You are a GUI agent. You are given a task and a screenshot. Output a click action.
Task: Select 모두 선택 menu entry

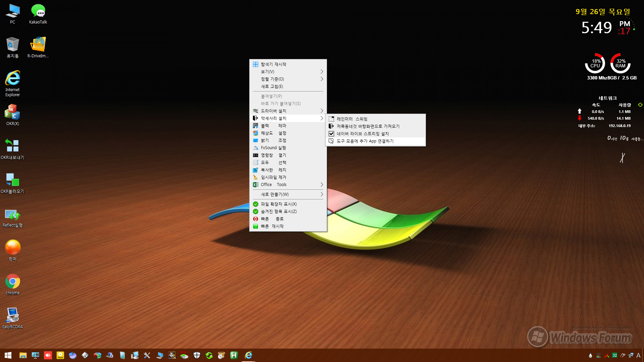pos(288,163)
